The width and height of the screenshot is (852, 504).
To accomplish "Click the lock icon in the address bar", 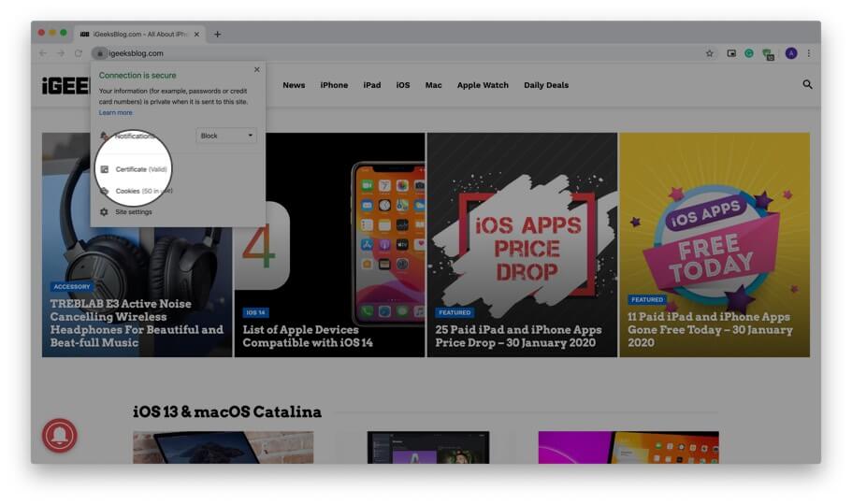I will coord(99,53).
